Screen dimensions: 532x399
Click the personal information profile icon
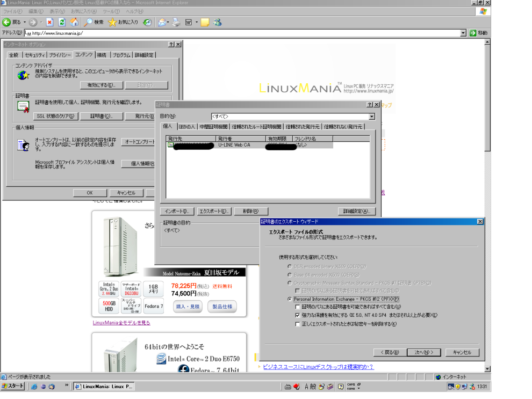(x=23, y=145)
